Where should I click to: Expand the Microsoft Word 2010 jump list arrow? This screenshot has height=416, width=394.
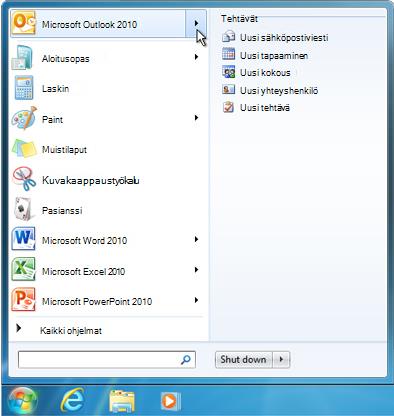[196, 239]
